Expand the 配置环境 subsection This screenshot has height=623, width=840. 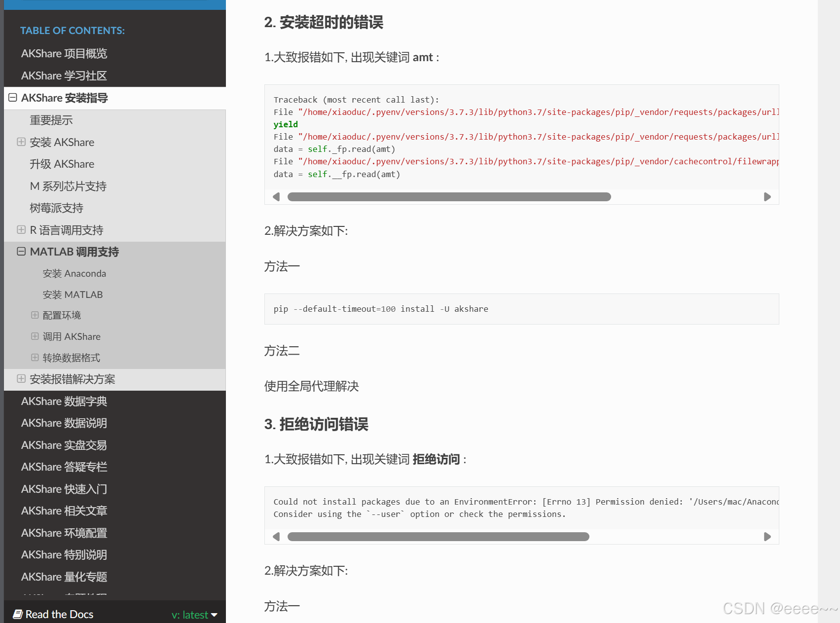click(35, 315)
